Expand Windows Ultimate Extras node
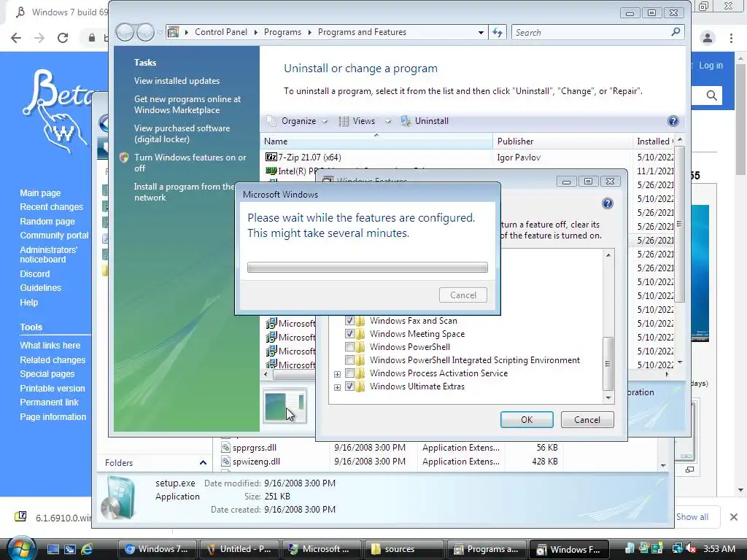The image size is (747, 560). click(x=337, y=387)
